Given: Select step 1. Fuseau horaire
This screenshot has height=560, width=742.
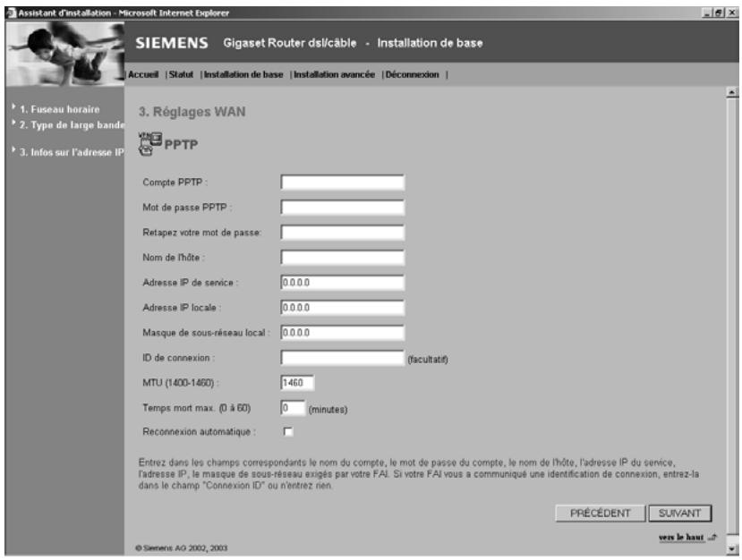Looking at the screenshot, I should (x=60, y=109).
